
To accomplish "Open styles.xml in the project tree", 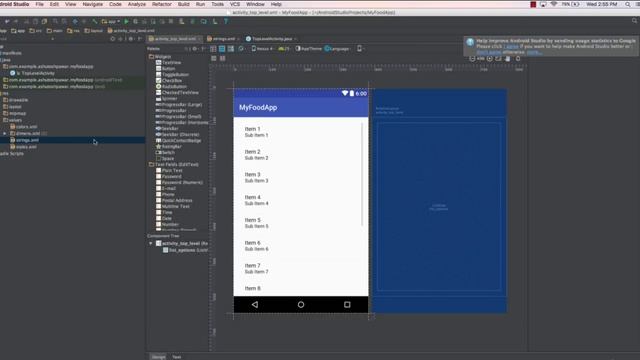I will 24,147.
